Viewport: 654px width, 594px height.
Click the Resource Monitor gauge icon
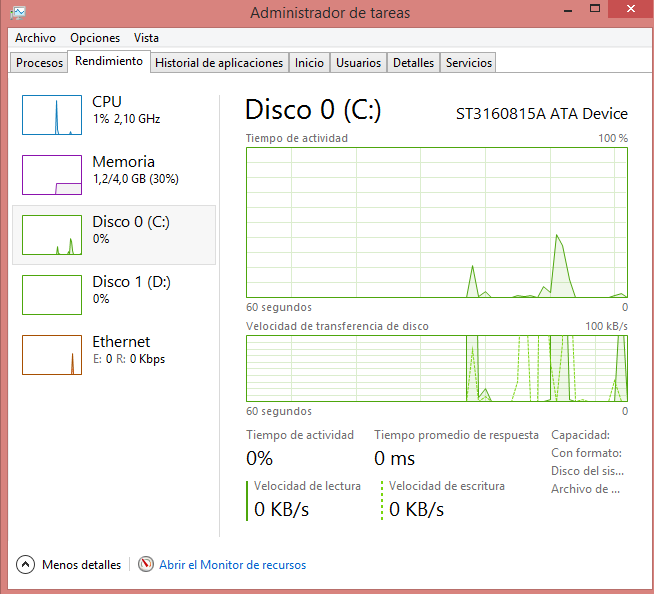pyautogui.click(x=146, y=565)
